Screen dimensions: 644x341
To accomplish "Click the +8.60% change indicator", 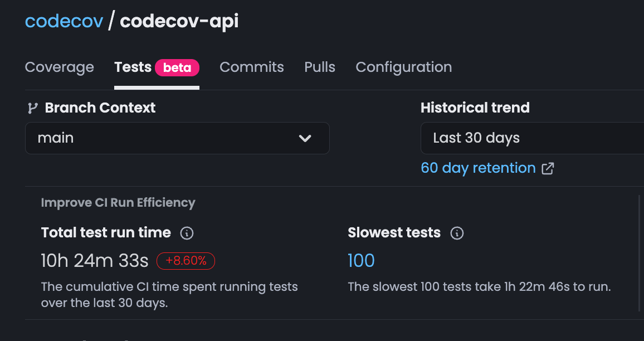I will point(186,261).
